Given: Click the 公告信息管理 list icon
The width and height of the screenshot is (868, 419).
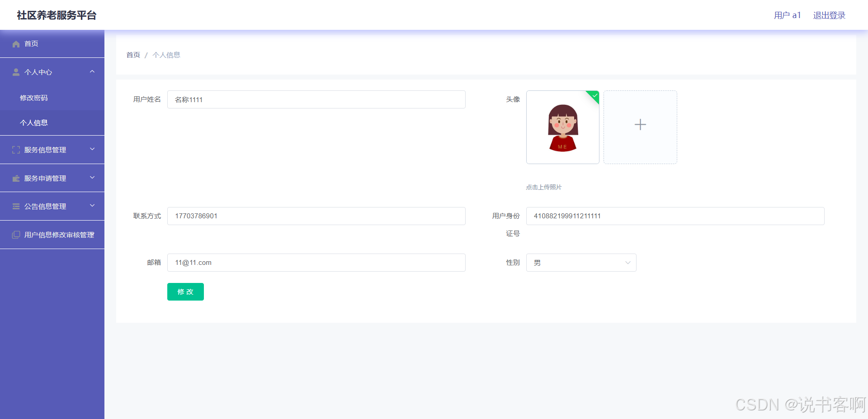Looking at the screenshot, I should [x=16, y=207].
